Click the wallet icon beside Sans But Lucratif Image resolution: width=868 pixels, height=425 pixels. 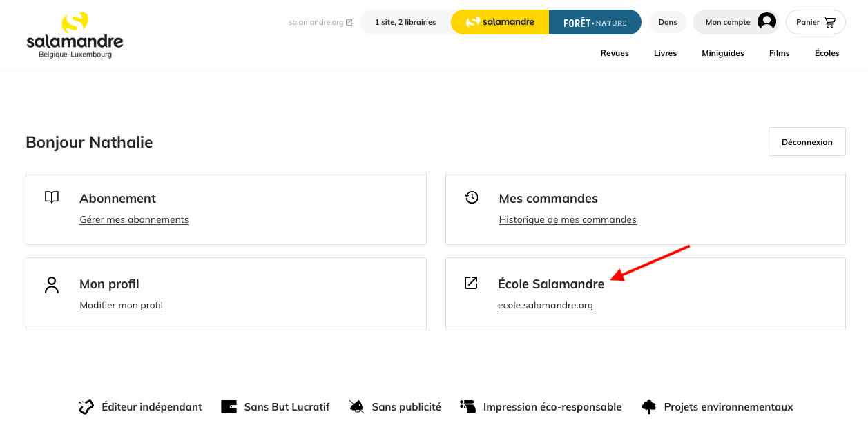[229, 407]
